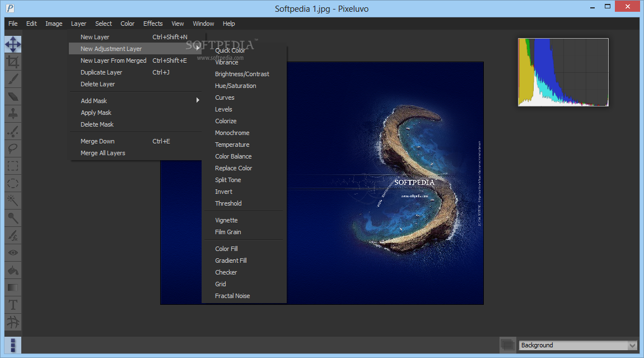
Task: Open the Edit menu
Action: [x=31, y=24]
